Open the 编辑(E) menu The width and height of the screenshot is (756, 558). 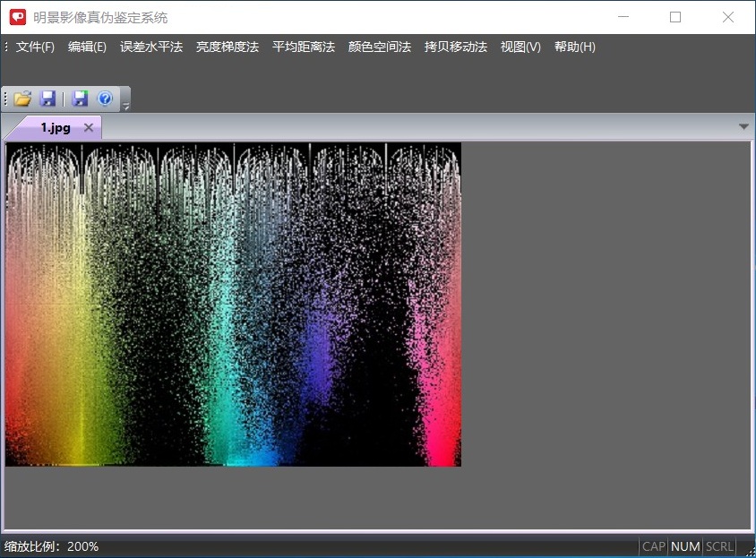click(x=87, y=47)
